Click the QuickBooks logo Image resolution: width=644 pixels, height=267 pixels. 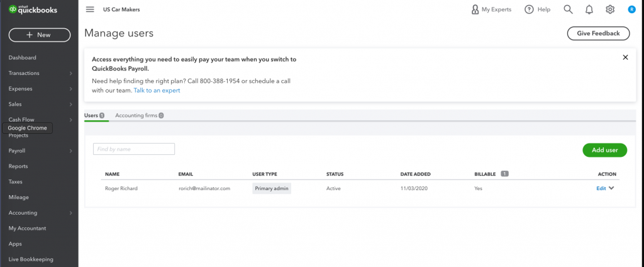click(33, 9)
